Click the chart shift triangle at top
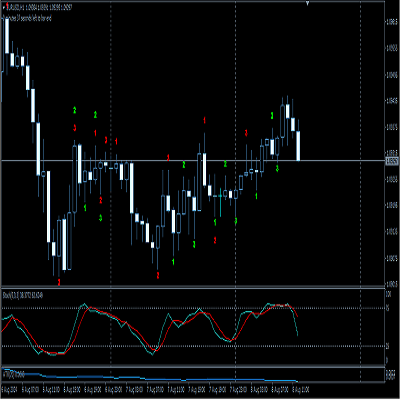The image size is (400, 400). (x=307, y=3)
